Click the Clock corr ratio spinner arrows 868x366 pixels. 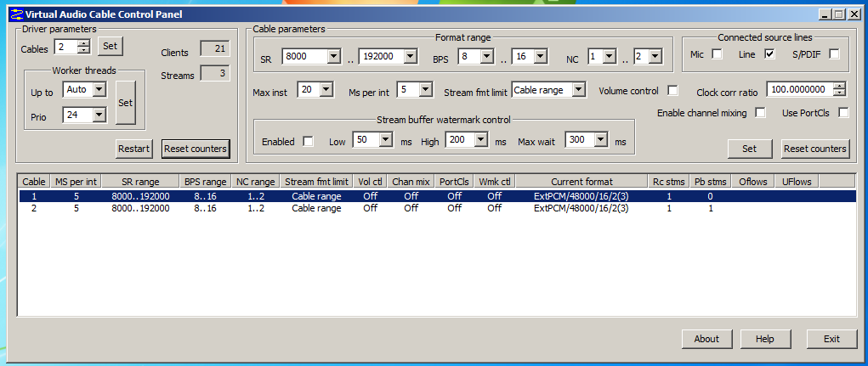[840, 89]
